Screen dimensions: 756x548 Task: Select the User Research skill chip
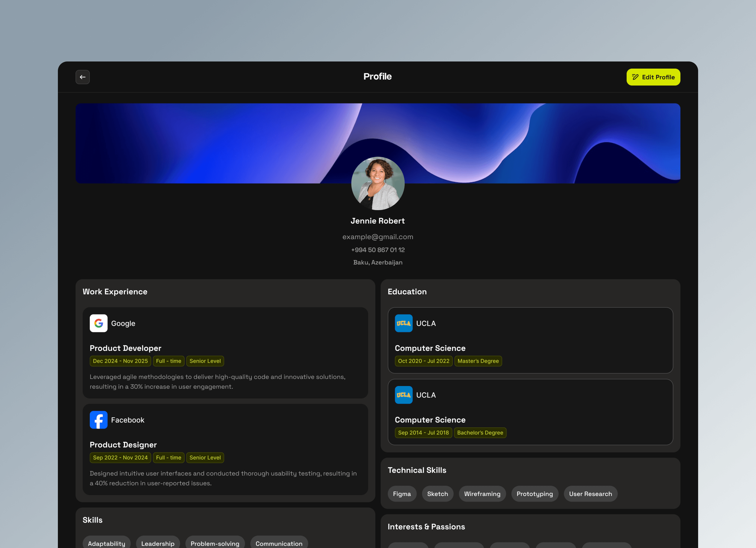591,494
